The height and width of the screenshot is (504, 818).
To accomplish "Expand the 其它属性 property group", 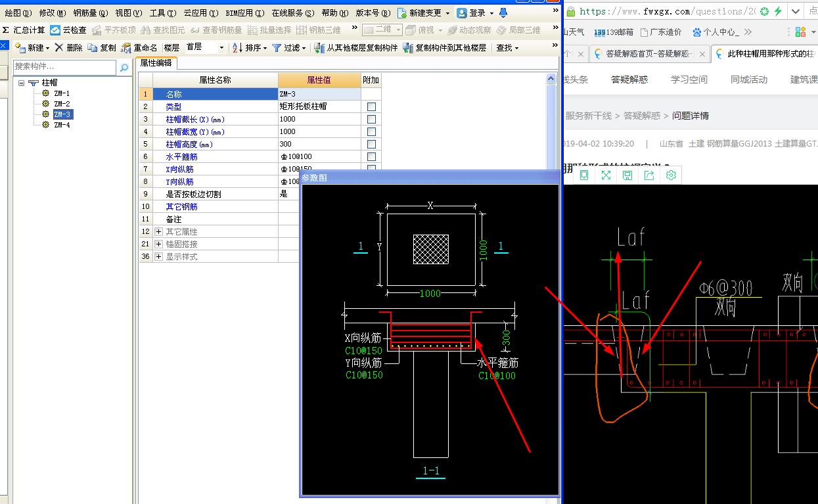I will [x=158, y=231].
